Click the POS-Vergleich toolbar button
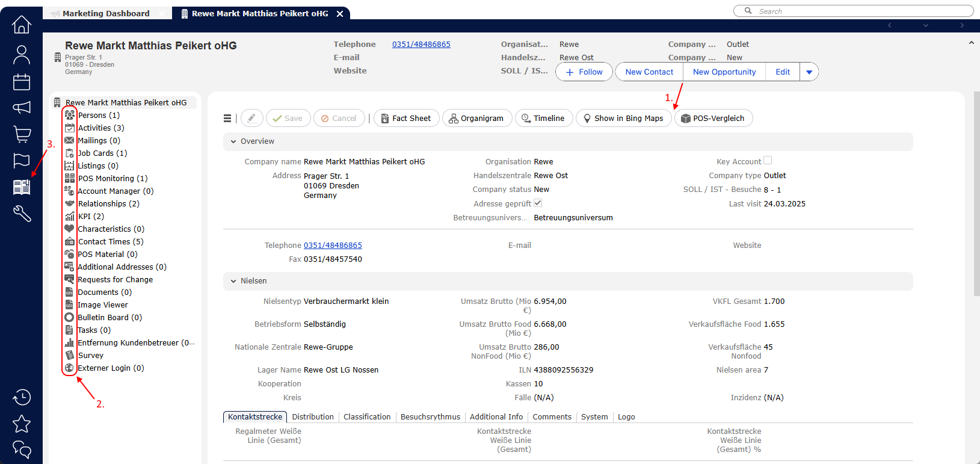 tap(713, 119)
